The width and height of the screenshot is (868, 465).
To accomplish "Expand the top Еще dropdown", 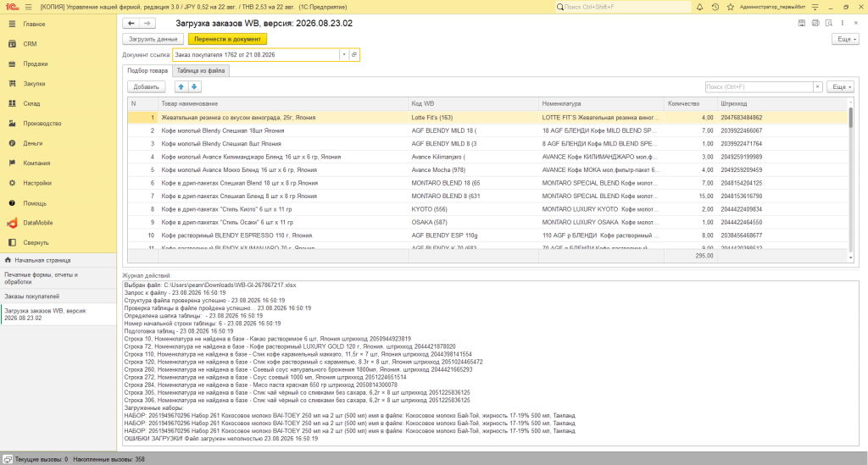I will (x=846, y=39).
